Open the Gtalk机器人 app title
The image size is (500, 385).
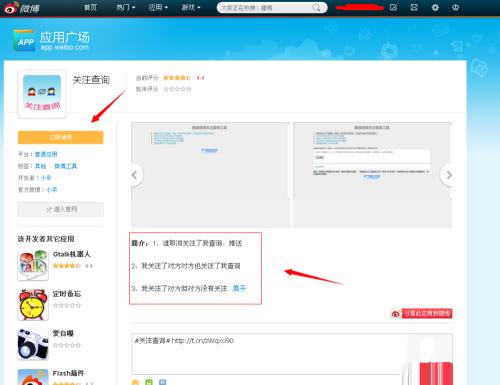71,254
